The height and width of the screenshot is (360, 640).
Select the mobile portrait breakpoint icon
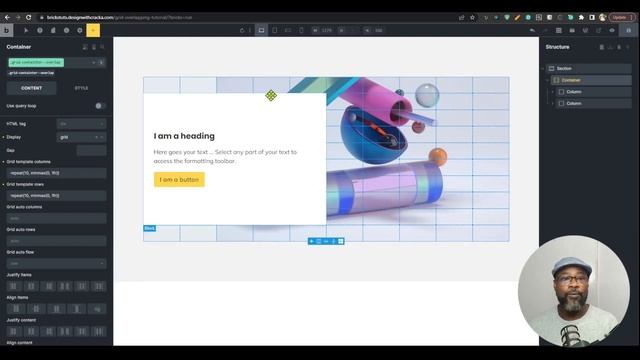[x=301, y=30]
